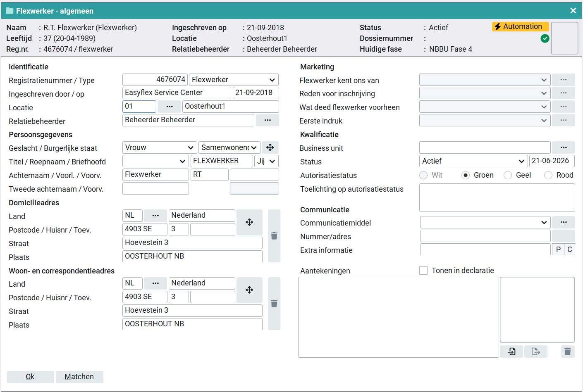Click the Domicilieadres move arrows icon
Viewport: 583px width, 392px height.
click(x=249, y=222)
